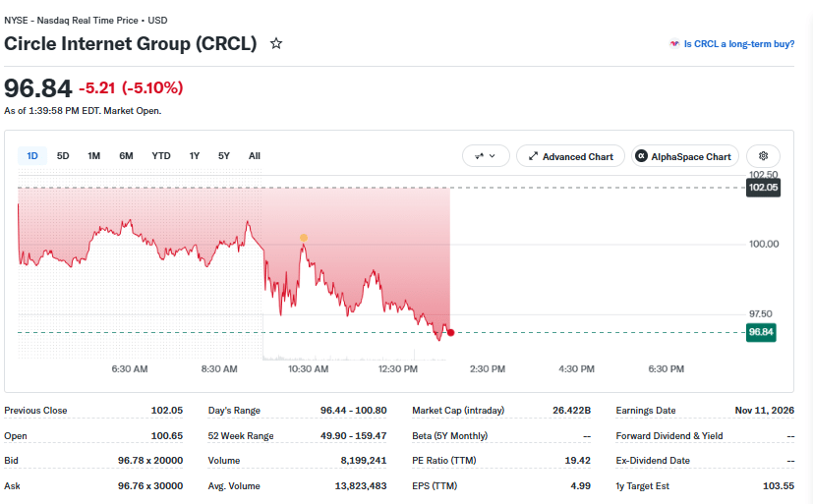Click the 10:30 AM time axis label
813x504 pixels.
(x=309, y=368)
